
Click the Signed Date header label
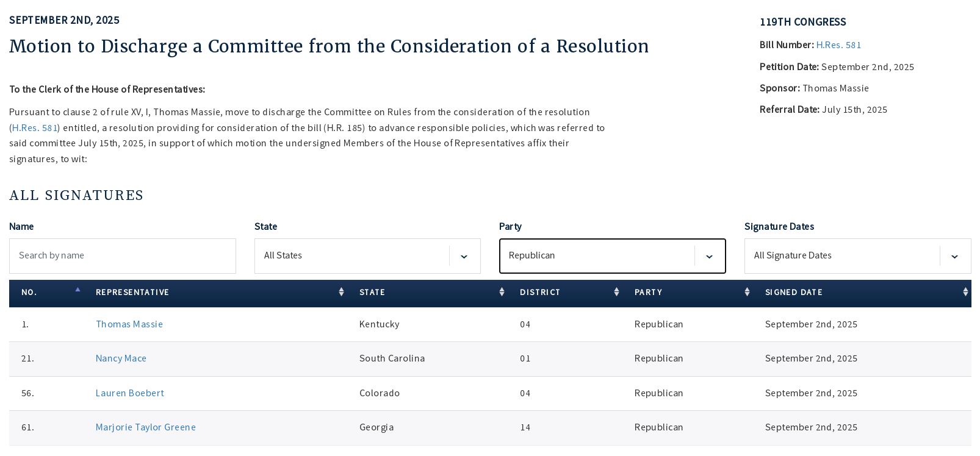[x=793, y=293]
